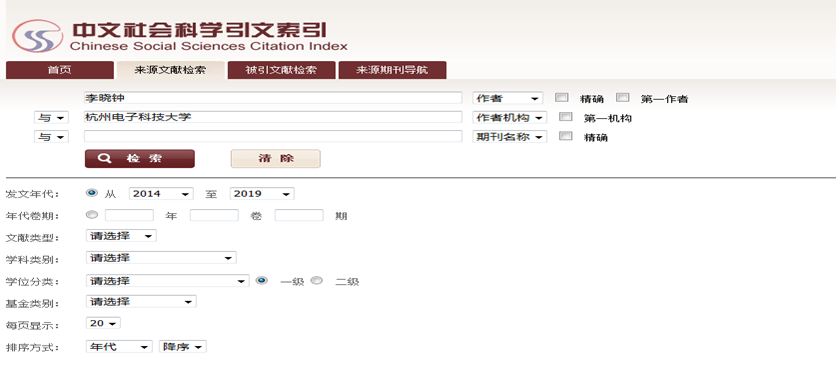Tick 精确 checkbox on journal name row
This screenshot has width=836, height=370.
click(566, 136)
